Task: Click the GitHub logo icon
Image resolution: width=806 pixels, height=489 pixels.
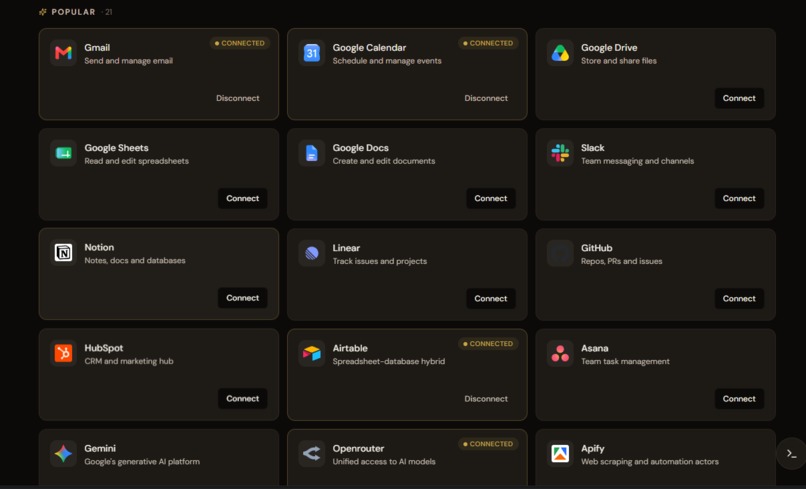Action: click(x=560, y=253)
